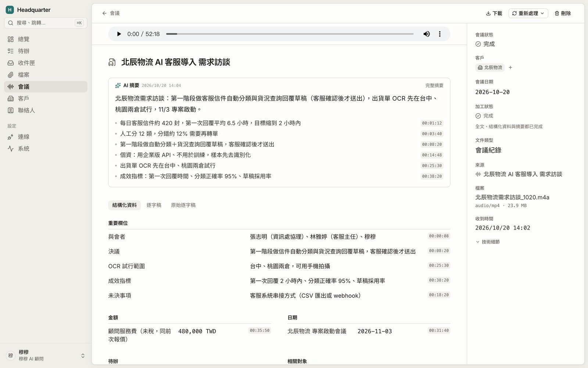Seek within the audio progress bar
Image resolution: width=588 pixels, height=368 pixels.
[290, 34]
